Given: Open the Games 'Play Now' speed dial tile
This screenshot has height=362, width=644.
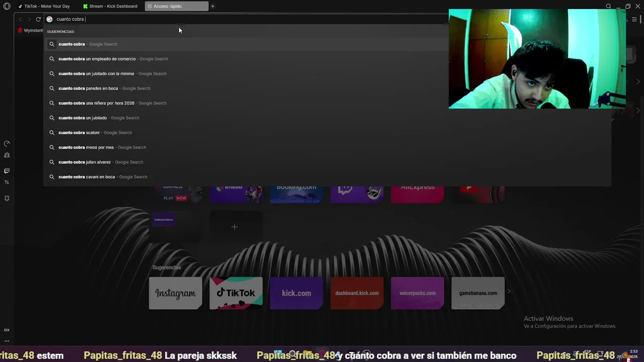Looking at the screenshot, I should [x=176, y=194].
